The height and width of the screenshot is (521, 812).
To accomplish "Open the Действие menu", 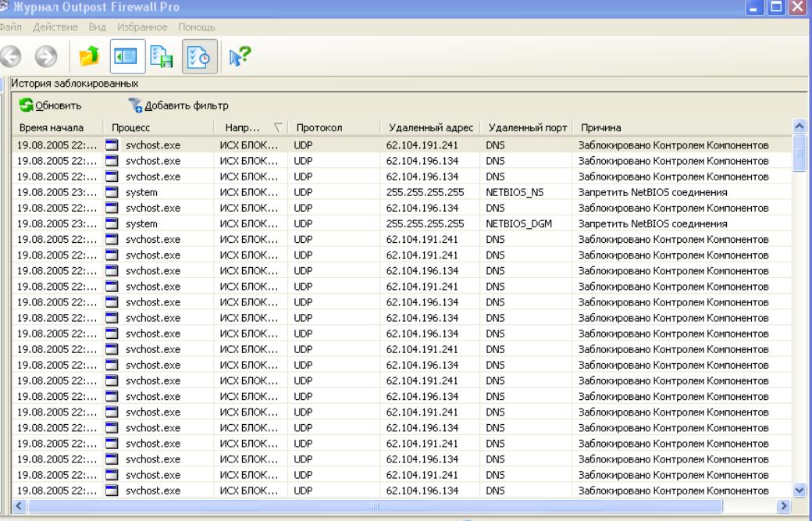I will click(55, 27).
